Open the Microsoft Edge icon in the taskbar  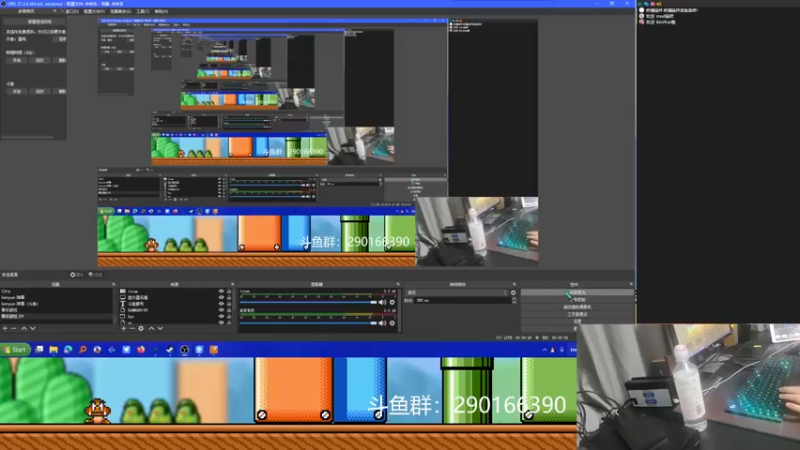pos(68,349)
